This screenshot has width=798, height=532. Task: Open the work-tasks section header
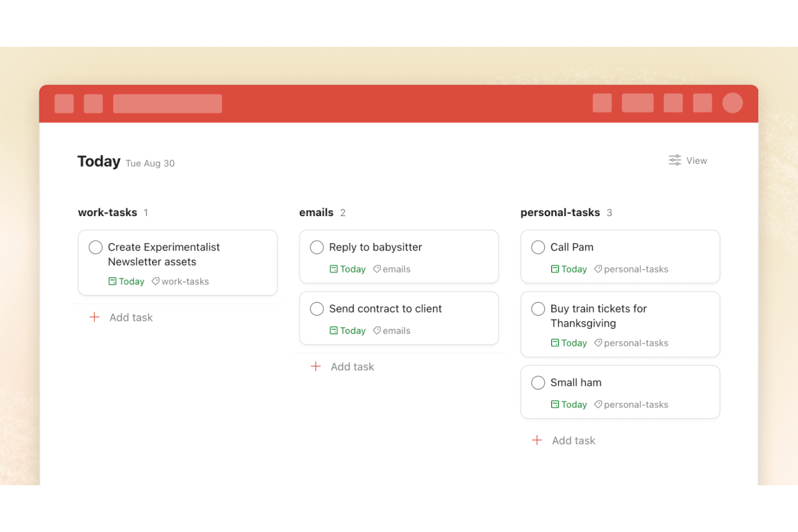108,212
